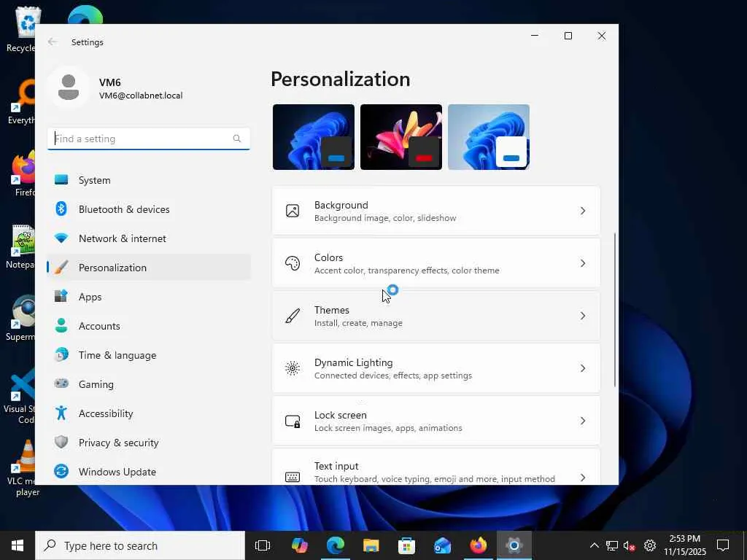Screen dimensions: 747x560
Task: Open Task View on the taskbar
Action: point(263,545)
